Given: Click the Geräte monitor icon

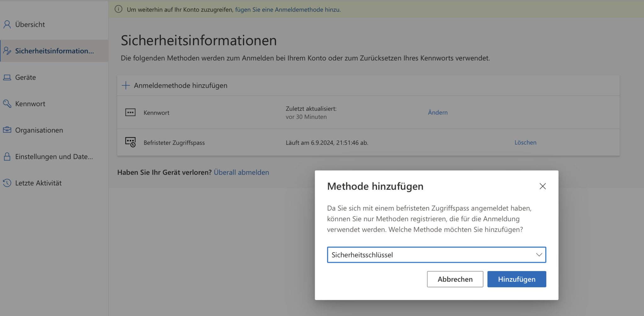Looking at the screenshot, I should pos(7,77).
